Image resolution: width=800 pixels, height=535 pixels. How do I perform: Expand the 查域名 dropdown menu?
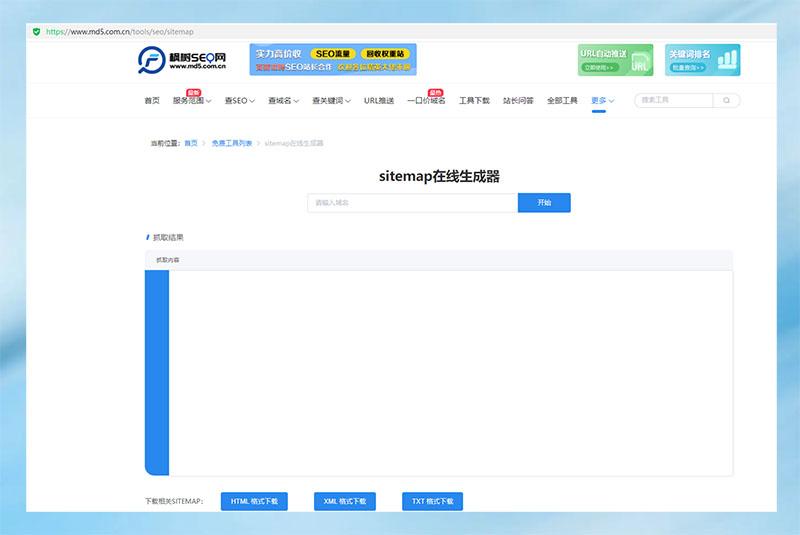284,101
